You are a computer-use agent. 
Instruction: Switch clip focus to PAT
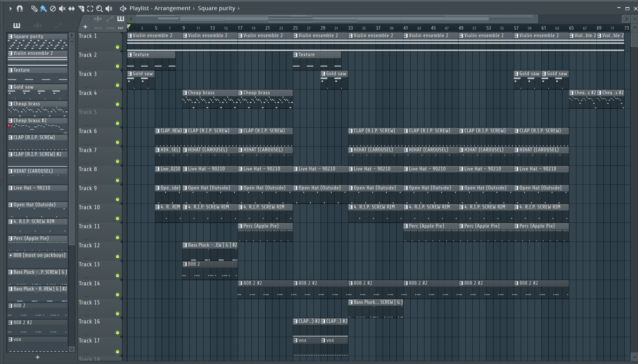tap(121, 23)
